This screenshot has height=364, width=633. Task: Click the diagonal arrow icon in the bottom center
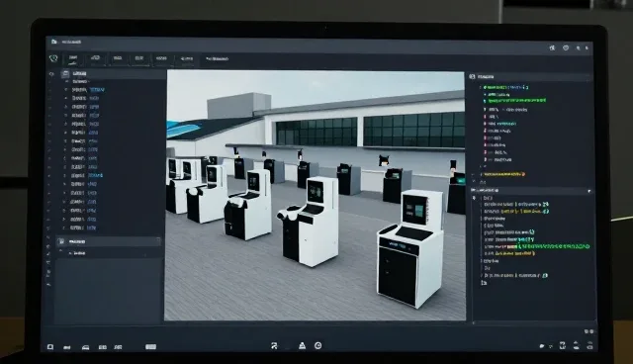pyautogui.click(x=274, y=346)
